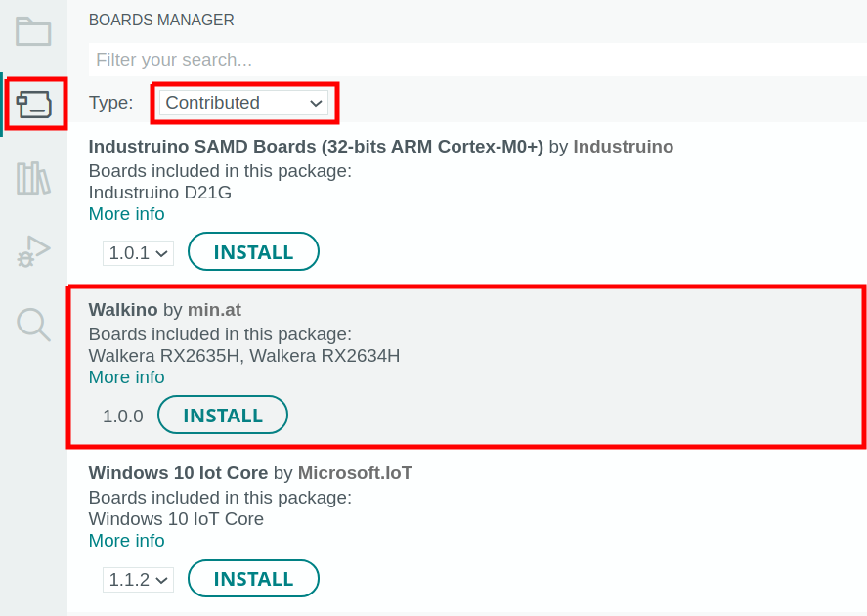
Task: Open Industruino version 1.0.1 dropdown
Action: (x=138, y=253)
